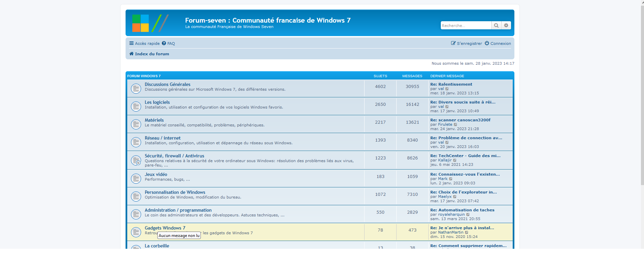Open last post Re: Choix de l'explorateur in…

463,192
